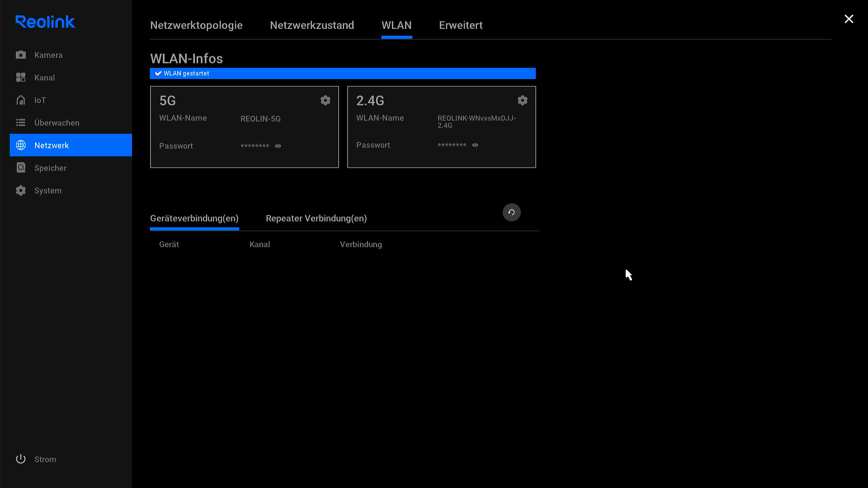This screenshot has height=488, width=868.
Task: Click the 2.4G card heading
Action: click(x=370, y=101)
